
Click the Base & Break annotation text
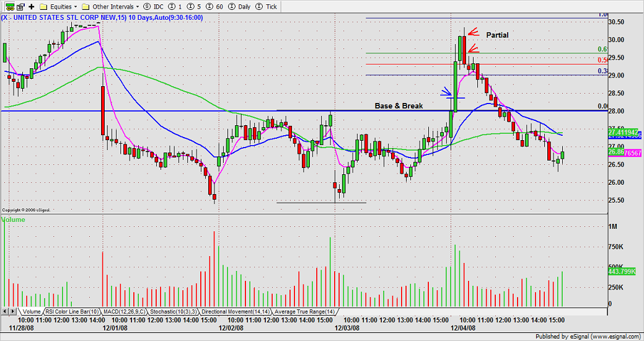[x=399, y=105]
